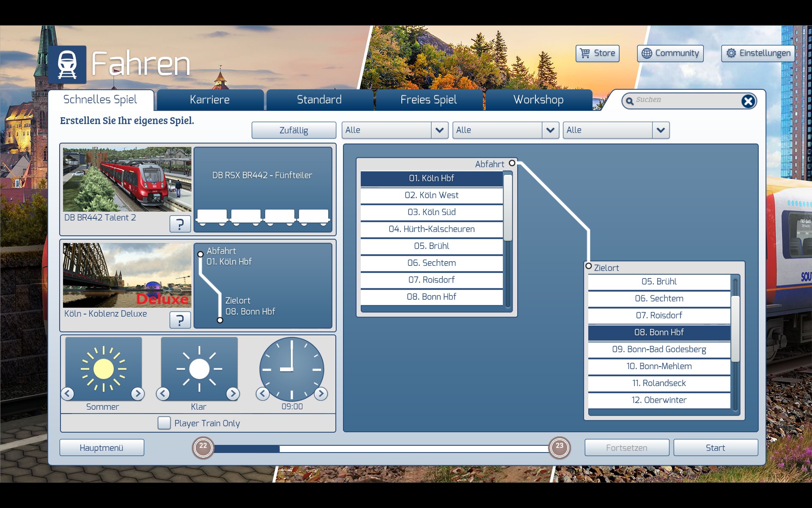This screenshot has width=812, height=508.
Task: Open the third Alle filter dropdown
Action: tap(661, 130)
